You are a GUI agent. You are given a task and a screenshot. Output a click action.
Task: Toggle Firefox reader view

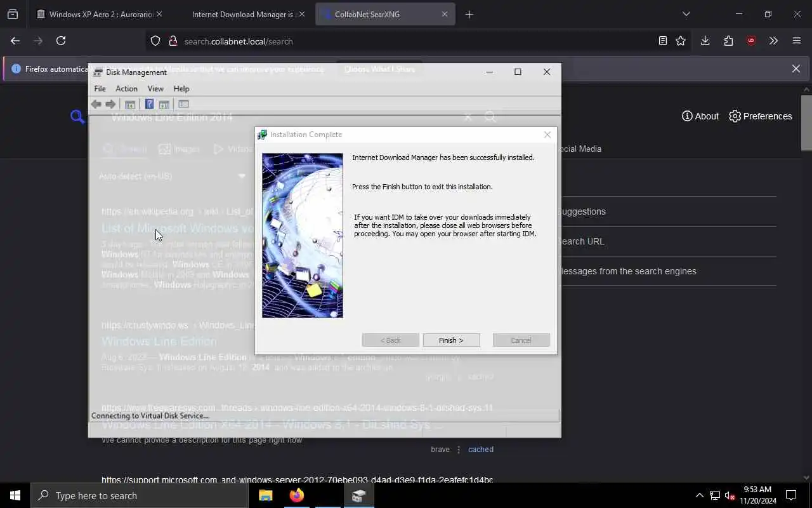coord(662,41)
